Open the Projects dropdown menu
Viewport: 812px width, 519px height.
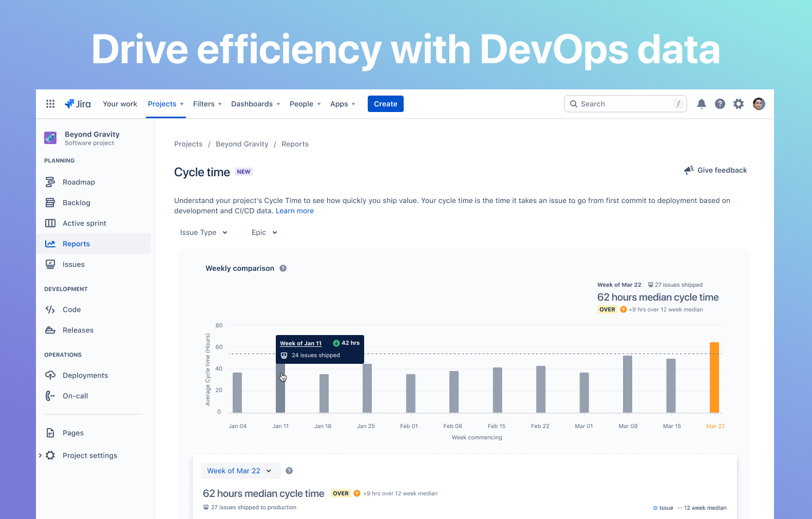(166, 104)
